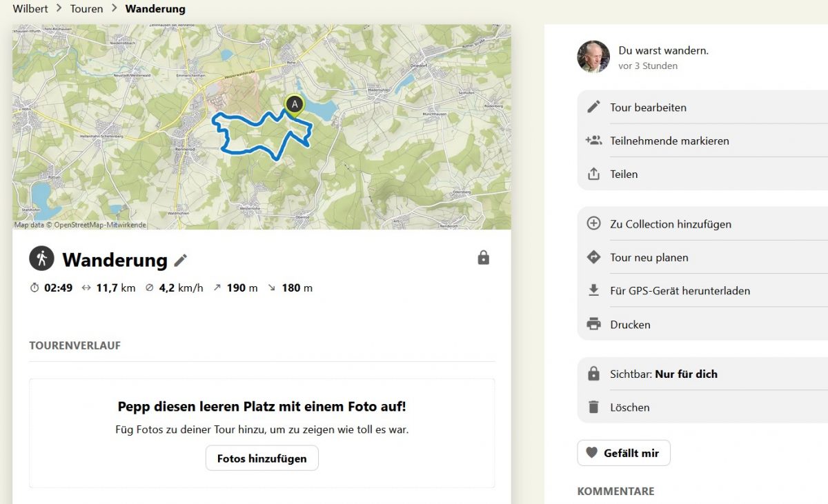Toggle the Gefällt mir heart button
Screen dimensions: 828x504
click(x=623, y=453)
